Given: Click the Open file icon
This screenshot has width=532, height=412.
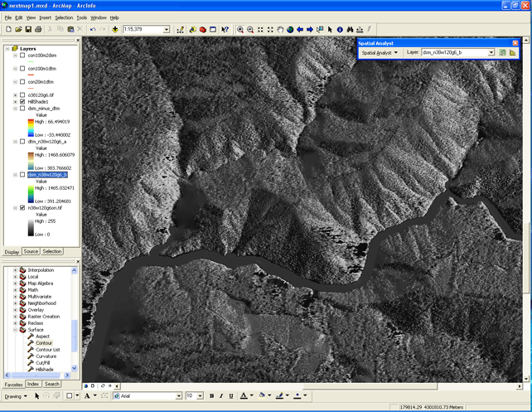Looking at the screenshot, I should 18,30.
